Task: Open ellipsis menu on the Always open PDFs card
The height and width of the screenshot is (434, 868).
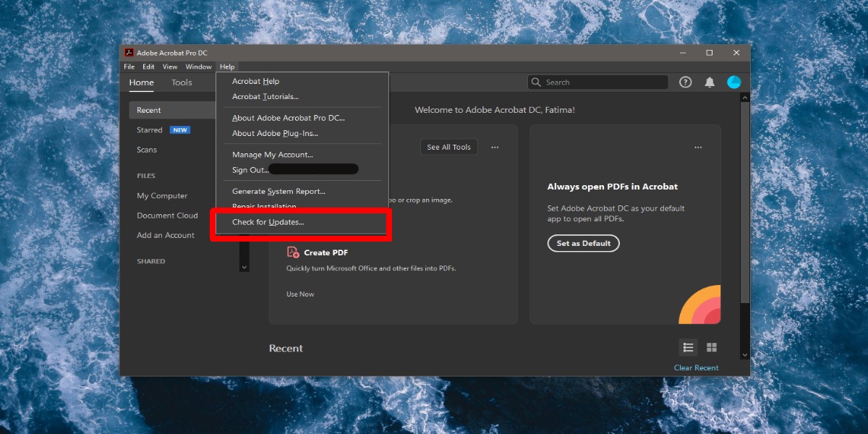Action: tap(698, 147)
